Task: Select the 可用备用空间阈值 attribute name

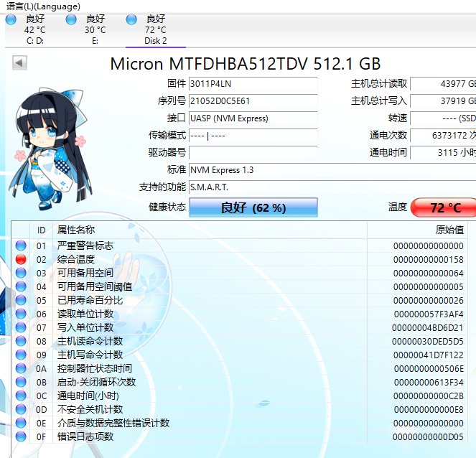Action: [x=95, y=286]
